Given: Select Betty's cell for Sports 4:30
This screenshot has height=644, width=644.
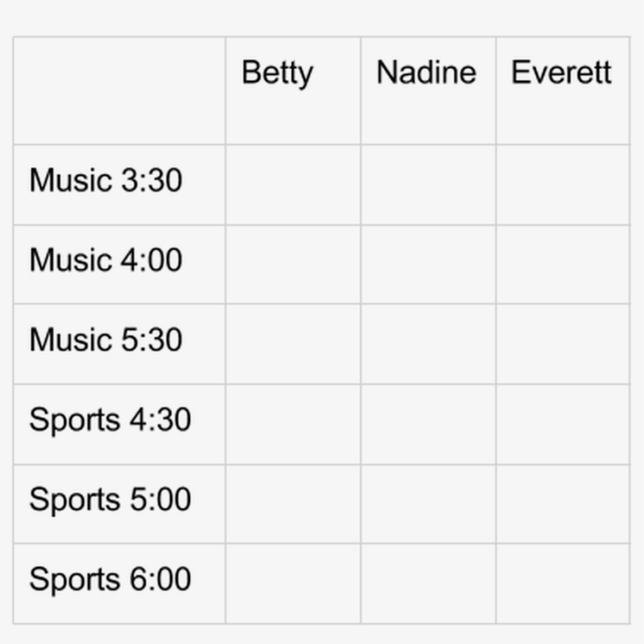Looking at the screenshot, I should coord(292,424).
